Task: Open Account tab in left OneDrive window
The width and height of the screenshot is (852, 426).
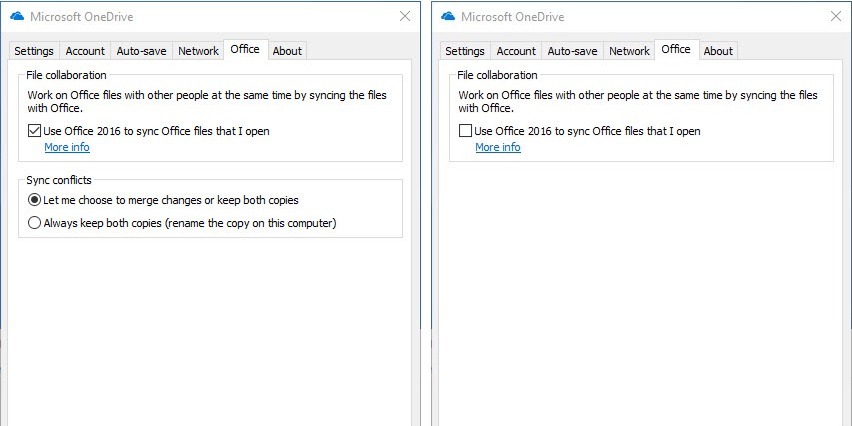Action: pos(85,51)
